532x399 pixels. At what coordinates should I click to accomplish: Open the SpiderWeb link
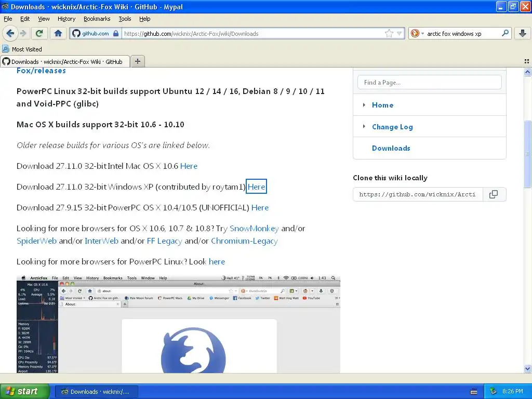pos(37,241)
